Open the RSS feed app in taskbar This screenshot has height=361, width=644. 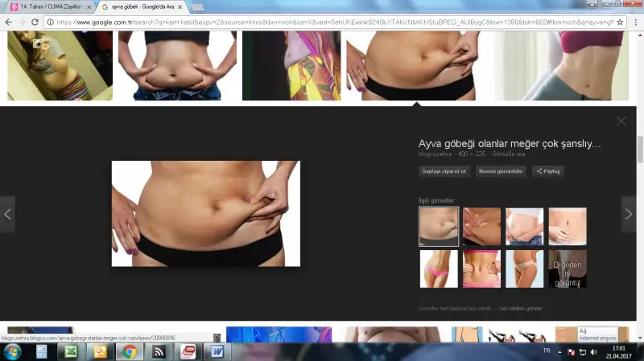(159, 351)
